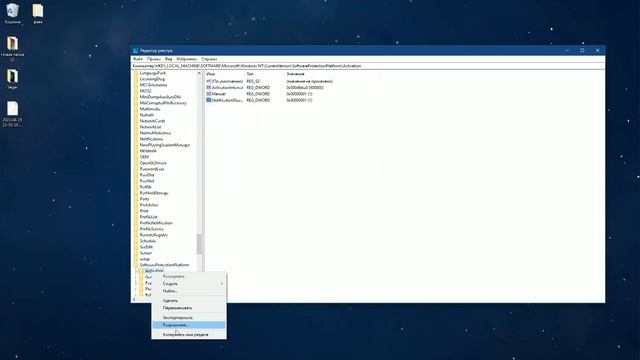Select the Print key
The width and height of the screenshot is (640, 360).
click(144, 211)
